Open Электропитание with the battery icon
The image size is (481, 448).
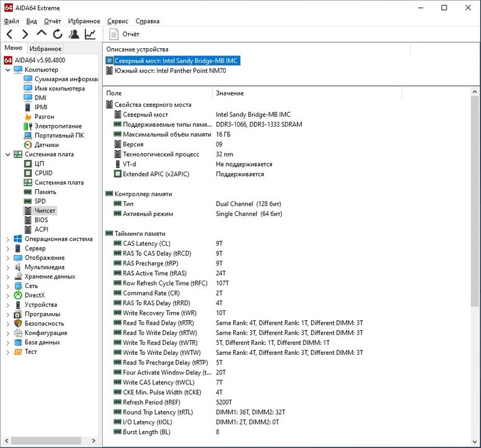tap(28, 126)
